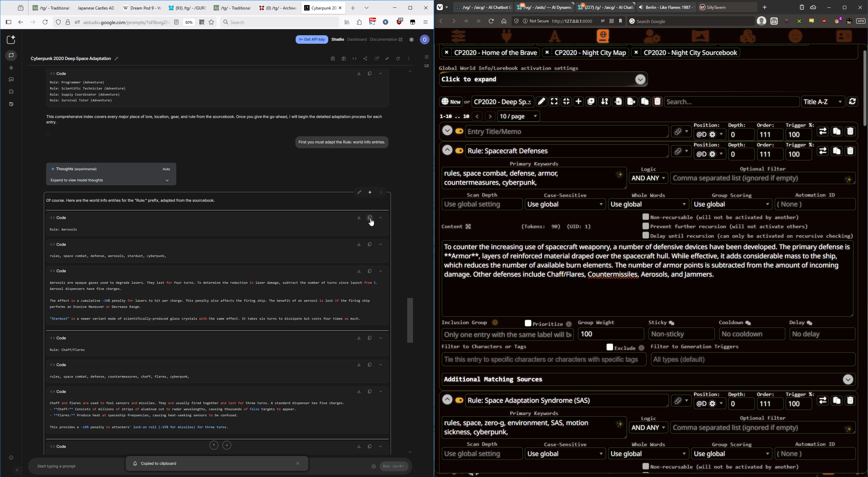
Task: Enable the Prioritize checkbox
Action: pos(528,323)
